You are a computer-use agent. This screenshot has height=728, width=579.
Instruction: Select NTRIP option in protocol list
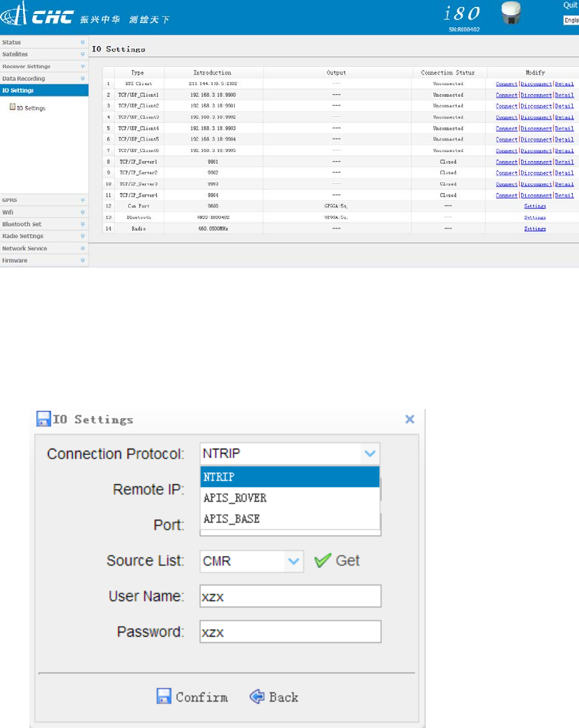(290, 477)
